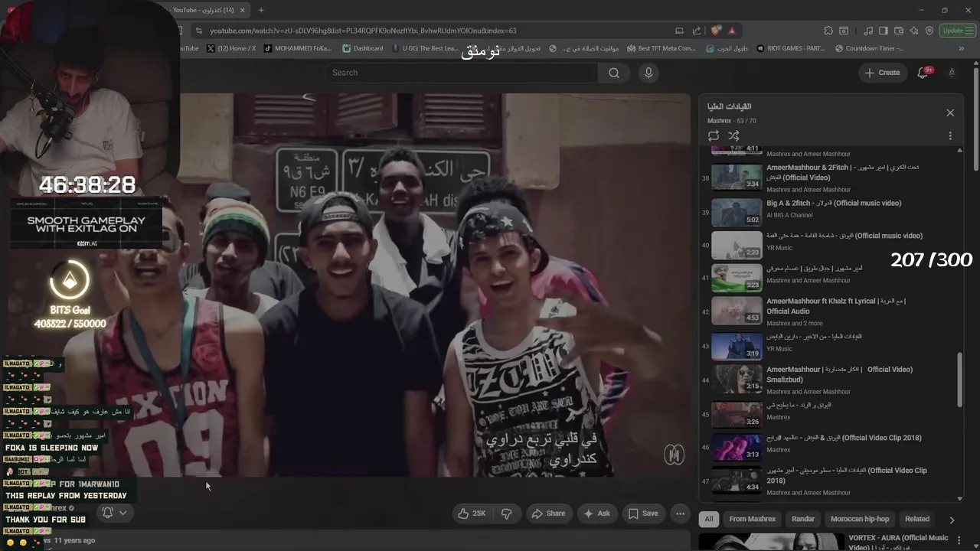Click the browser Update menu button
This screenshot has height=551, width=980.
[957, 31]
